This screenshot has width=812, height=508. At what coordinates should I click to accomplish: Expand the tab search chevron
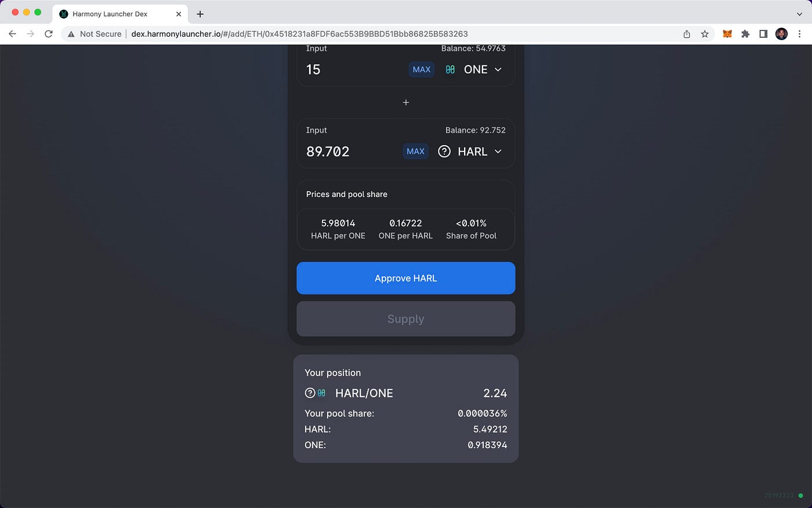click(800, 14)
